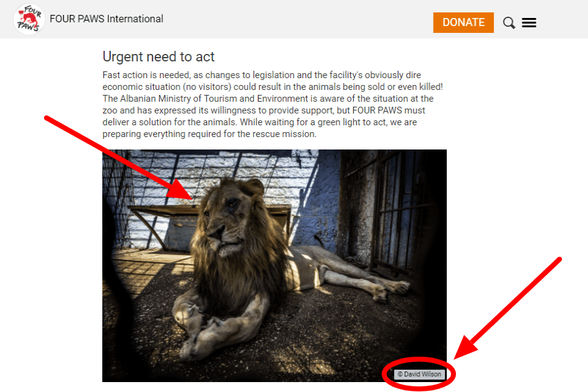Click the red oval around the credit

pos(419,374)
